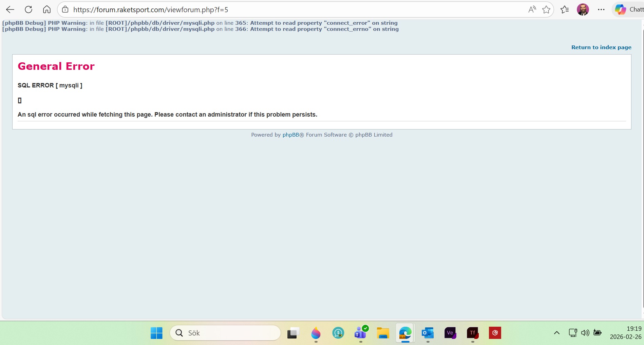Switch to Outlook in the taskbar
This screenshot has width=644, height=345.
click(x=428, y=333)
